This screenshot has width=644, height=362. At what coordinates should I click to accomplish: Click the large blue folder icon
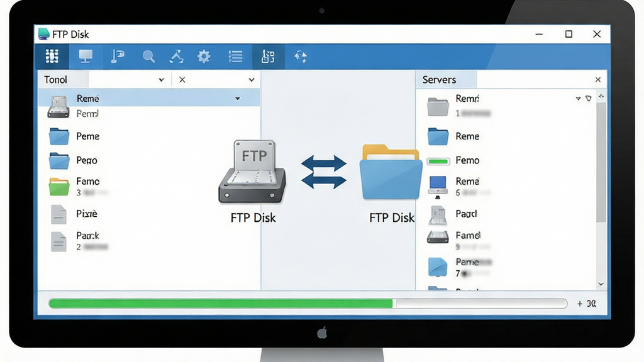point(391,172)
